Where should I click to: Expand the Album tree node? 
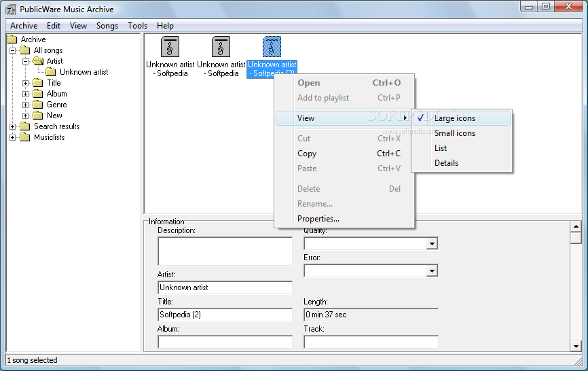(26, 94)
